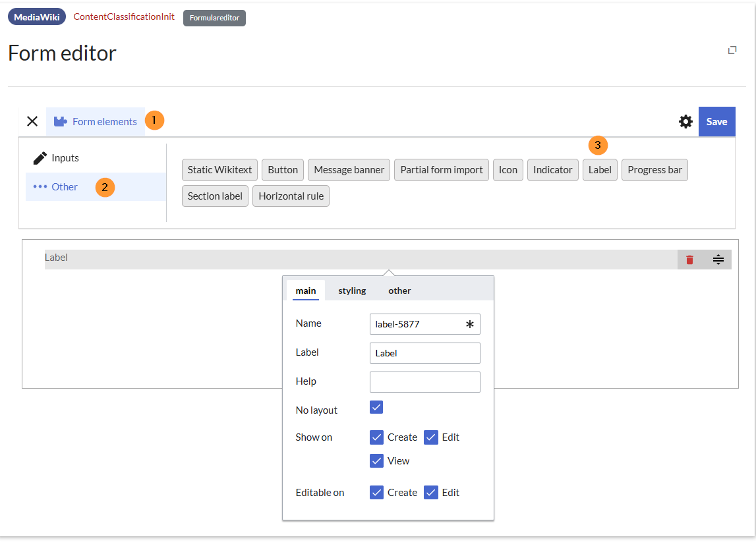This screenshot has width=756, height=554.
Task: Click the Other three-dots icon
Action: pos(40,187)
